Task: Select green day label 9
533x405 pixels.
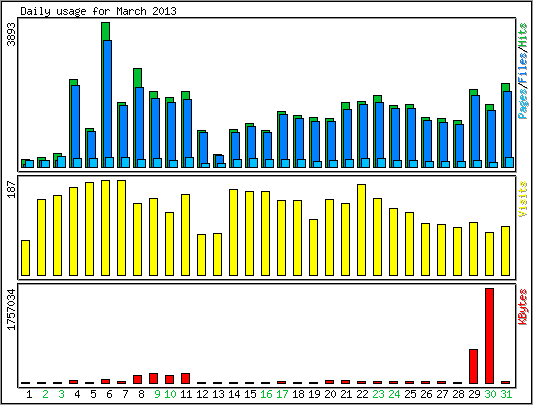Action: point(157,394)
